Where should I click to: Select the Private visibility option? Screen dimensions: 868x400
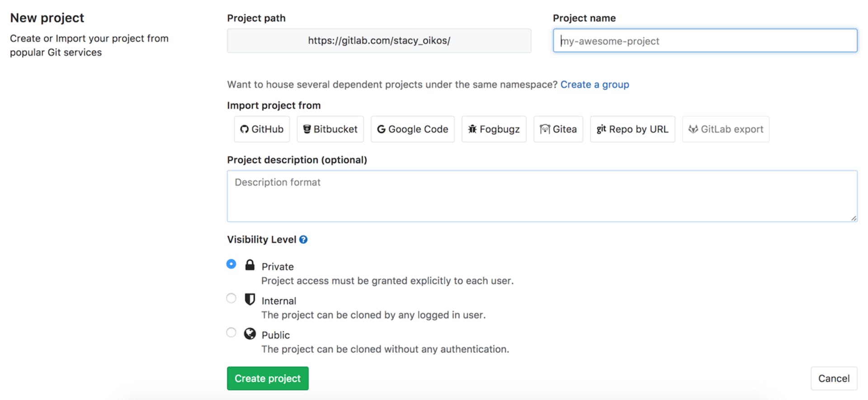[x=231, y=264]
